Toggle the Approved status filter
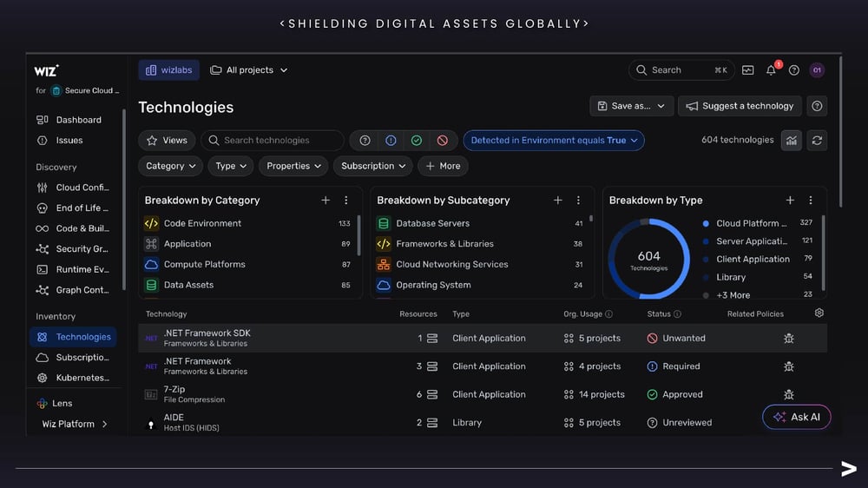868x488 pixels. point(417,140)
